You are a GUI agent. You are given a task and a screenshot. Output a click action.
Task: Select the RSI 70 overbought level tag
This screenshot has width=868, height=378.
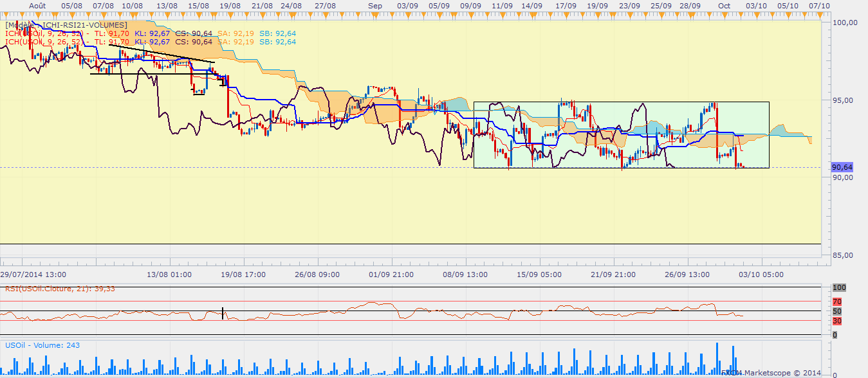click(x=837, y=301)
